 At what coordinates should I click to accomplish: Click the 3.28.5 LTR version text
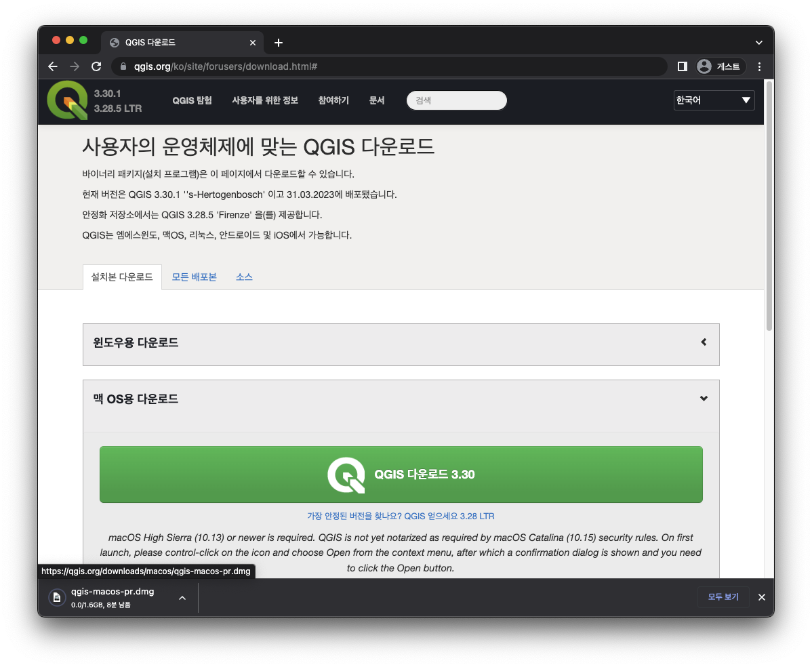(117, 108)
